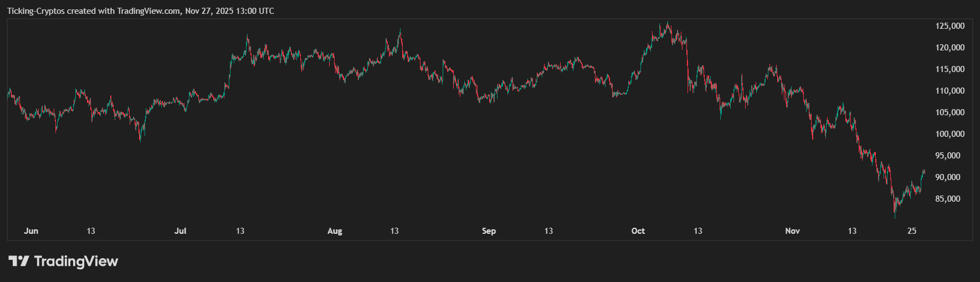Select the Jul time axis label
The height and width of the screenshot is (282, 980).
[x=180, y=231]
